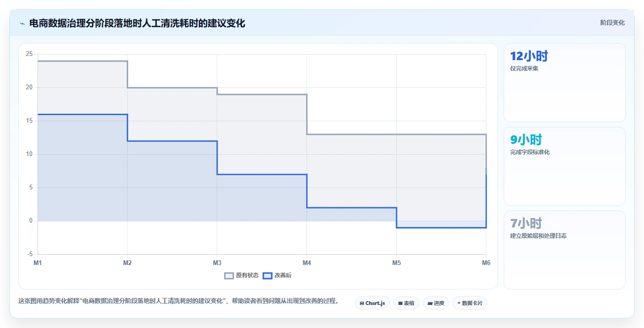Click the M6 x-axis label

pyautogui.click(x=486, y=263)
